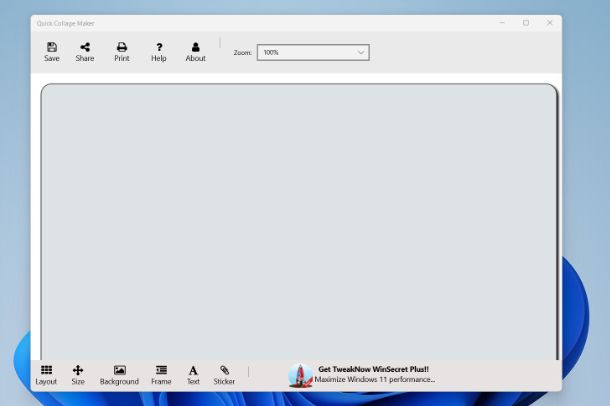Expand the Zoom 100% dropdown

313,52
